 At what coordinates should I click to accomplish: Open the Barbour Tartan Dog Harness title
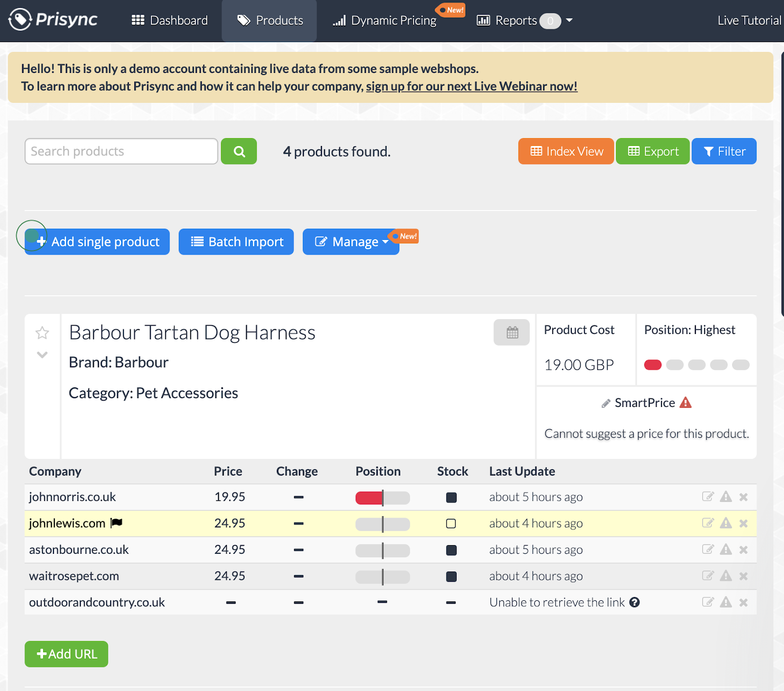(x=192, y=333)
